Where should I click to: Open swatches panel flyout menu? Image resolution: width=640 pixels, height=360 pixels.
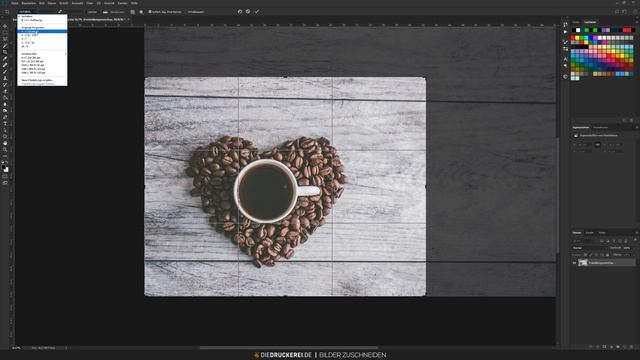[637, 22]
